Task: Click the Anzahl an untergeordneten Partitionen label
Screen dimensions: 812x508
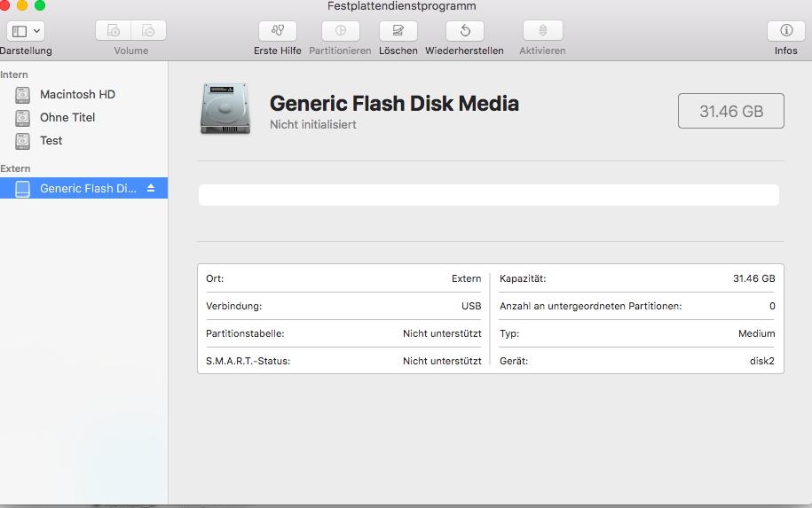Action: 591,306
